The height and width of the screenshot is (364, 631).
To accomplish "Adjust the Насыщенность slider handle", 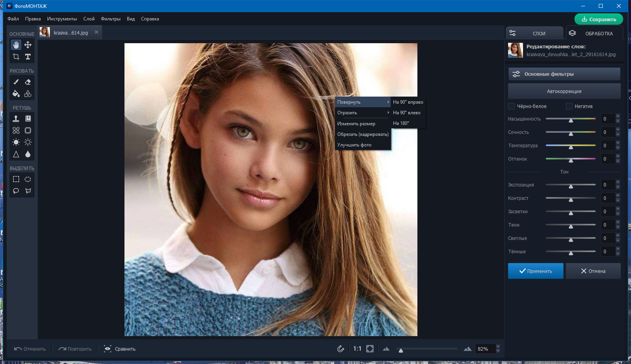I will (571, 120).
